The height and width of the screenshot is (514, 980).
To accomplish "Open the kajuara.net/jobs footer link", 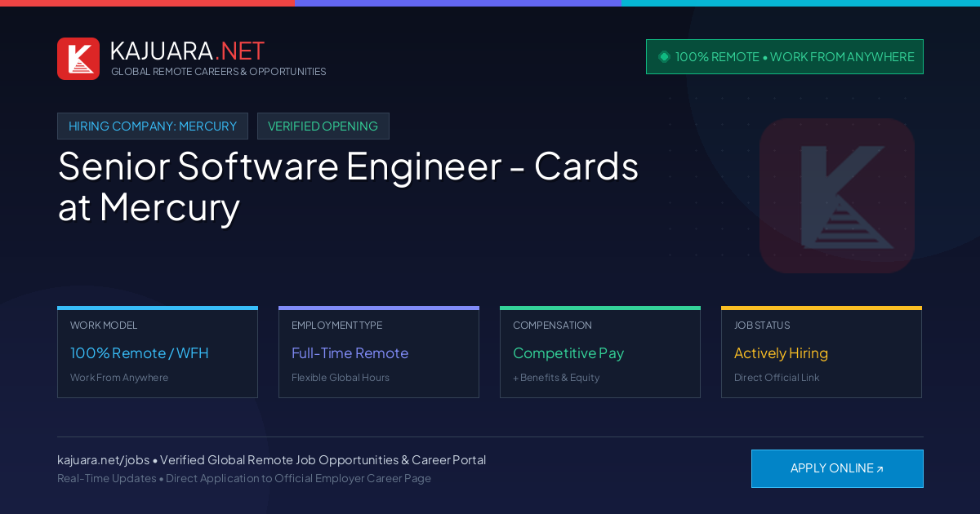I will coord(103,460).
